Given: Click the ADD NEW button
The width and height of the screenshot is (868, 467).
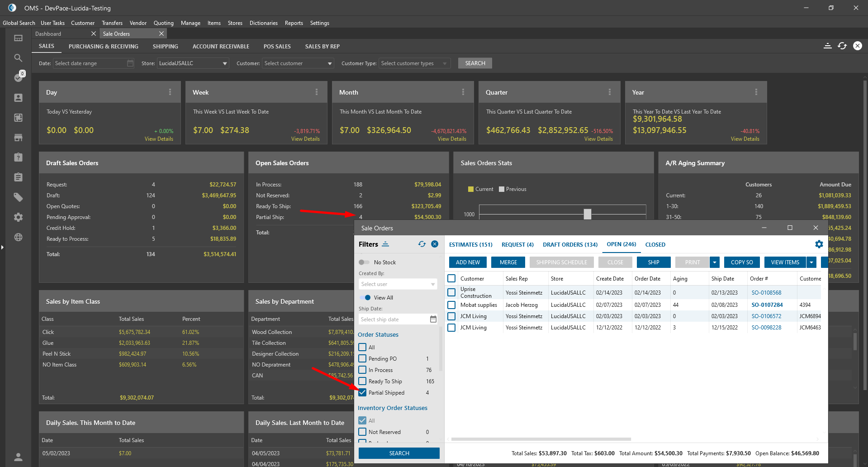Looking at the screenshot, I should pos(468,262).
